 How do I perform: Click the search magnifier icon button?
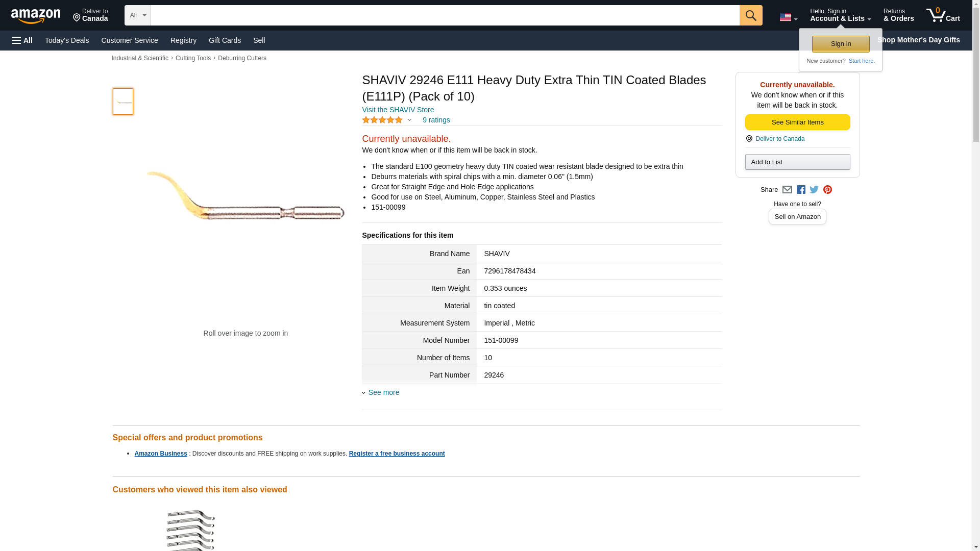tap(750, 15)
